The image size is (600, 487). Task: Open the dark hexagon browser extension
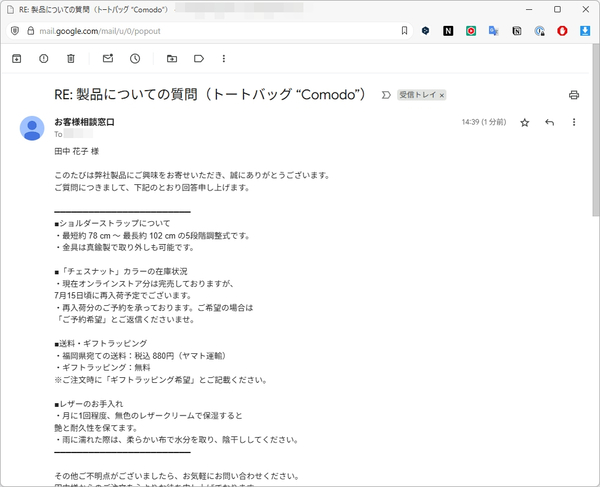pos(425,31)
